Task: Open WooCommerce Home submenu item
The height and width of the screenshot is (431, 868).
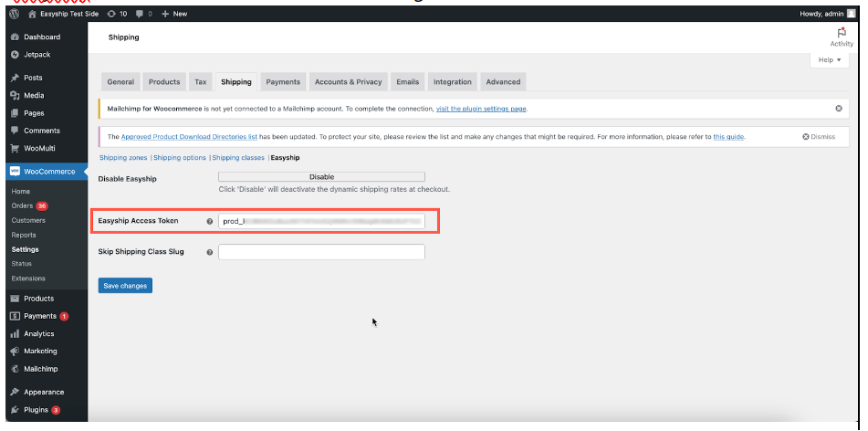Action: [x=21, y=192]
